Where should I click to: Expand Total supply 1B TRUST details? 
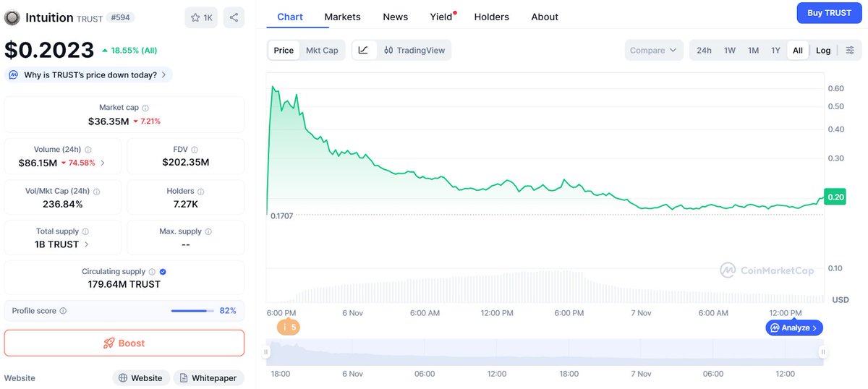click(x=86, y=244)
